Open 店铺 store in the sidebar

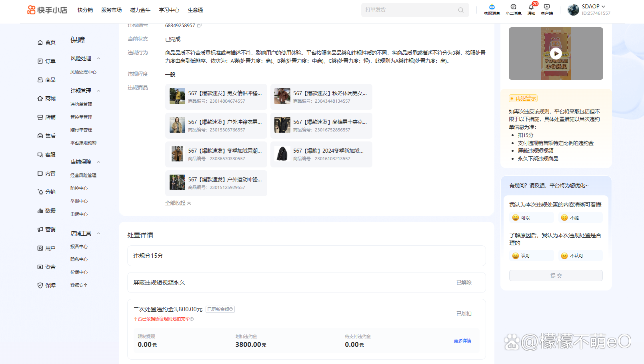pos(46,117)
